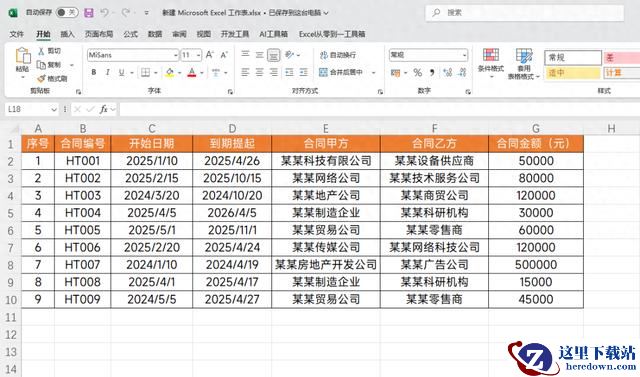The height and width of the screenshot is (377, 640).
Task: Click the insert function fx icon
Action: click(x=104, y=109)
